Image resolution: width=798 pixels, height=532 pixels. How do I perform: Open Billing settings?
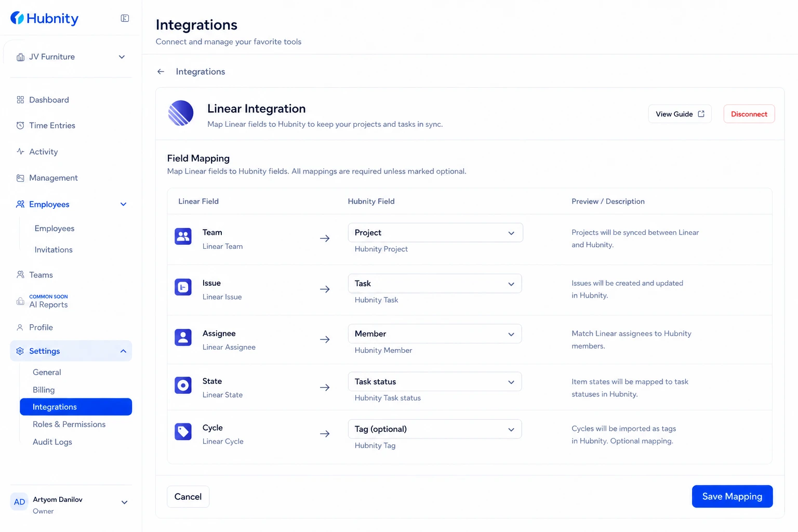pos(44,390)
